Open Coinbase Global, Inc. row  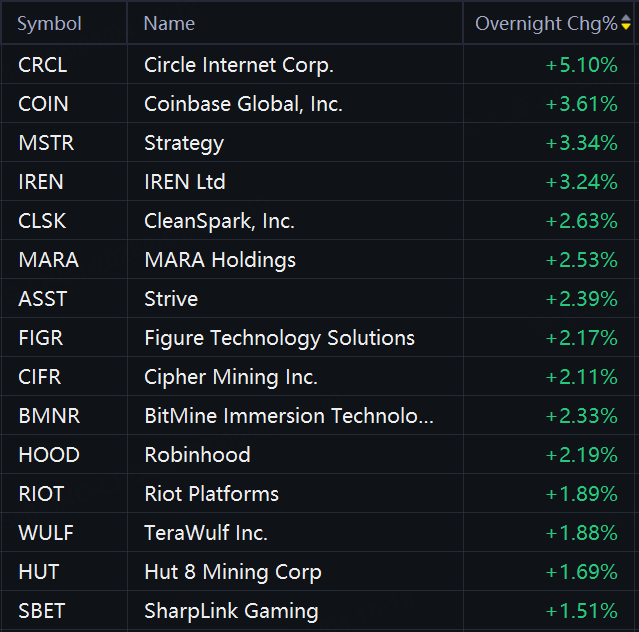click(318, 104)
